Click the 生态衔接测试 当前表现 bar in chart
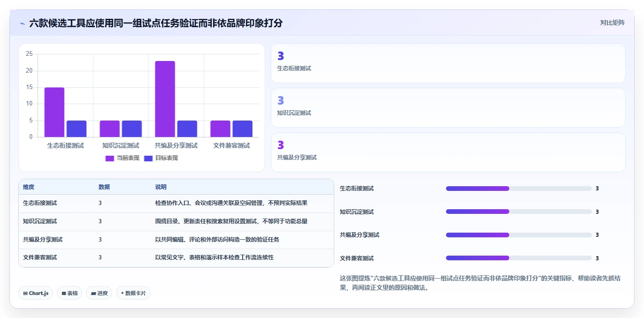644x318 pixels. click(54, 112)
